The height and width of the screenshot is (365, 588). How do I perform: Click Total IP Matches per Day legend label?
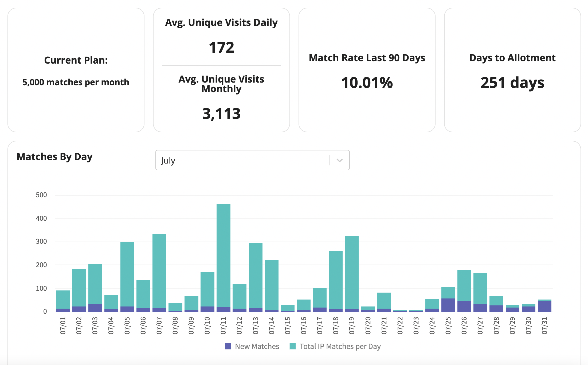(340, 346)
